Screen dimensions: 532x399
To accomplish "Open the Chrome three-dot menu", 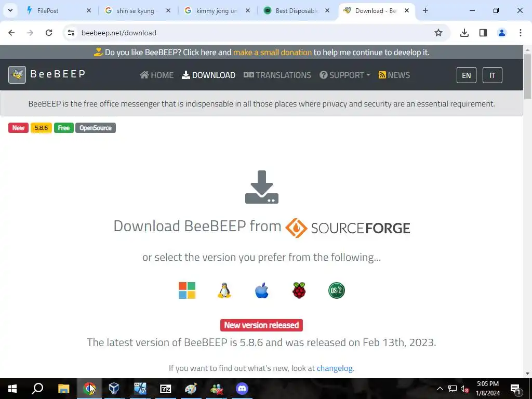I will coord(521,33).
